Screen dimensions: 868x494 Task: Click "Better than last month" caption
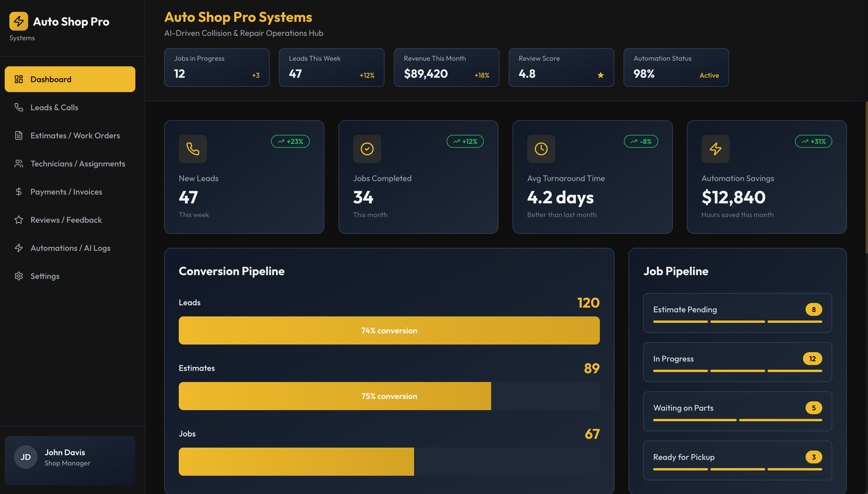[x=562, y=215]
